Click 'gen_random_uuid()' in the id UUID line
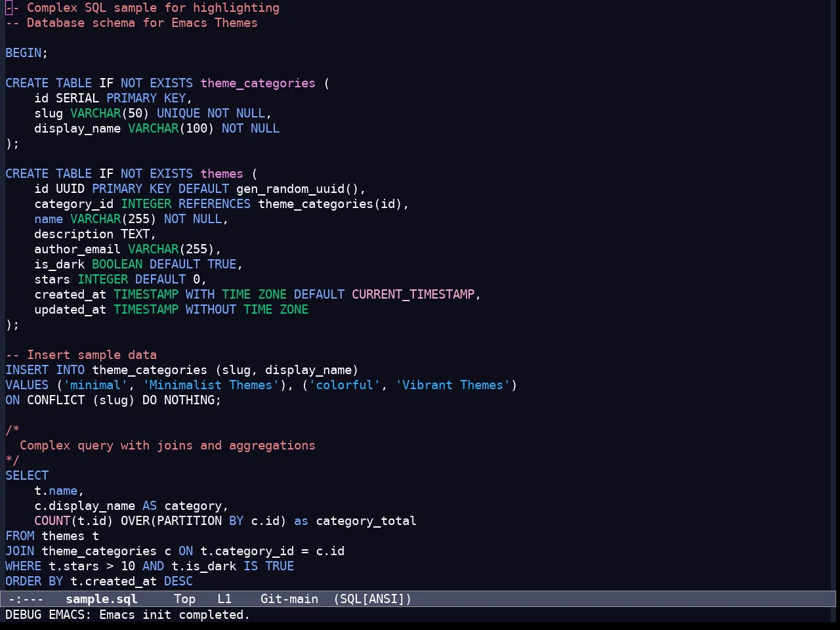Image resolution: width=840 pixels, height=630 pixels. click(297, 189)
